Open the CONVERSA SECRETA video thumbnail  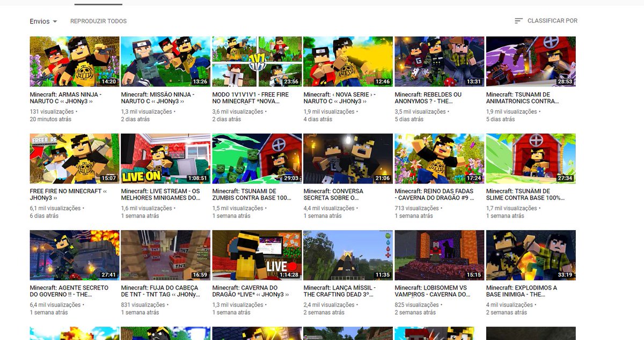(x=348, y=158)
